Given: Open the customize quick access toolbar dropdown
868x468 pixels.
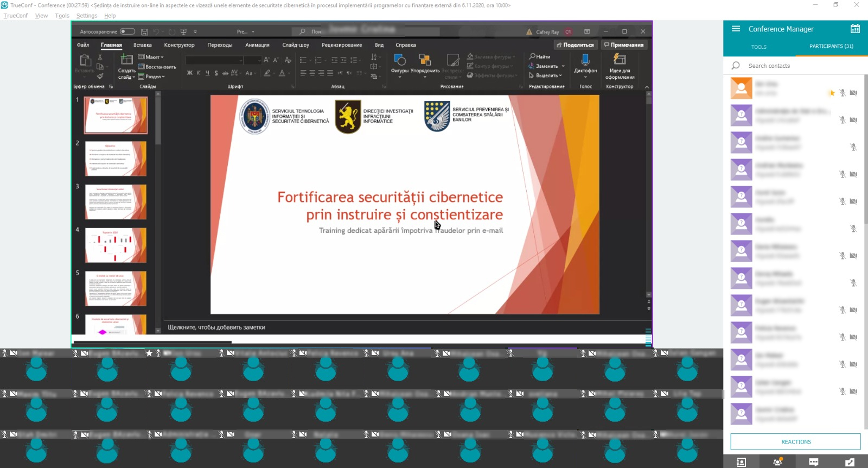Looking at the screenshot, I should click(195, 31).
